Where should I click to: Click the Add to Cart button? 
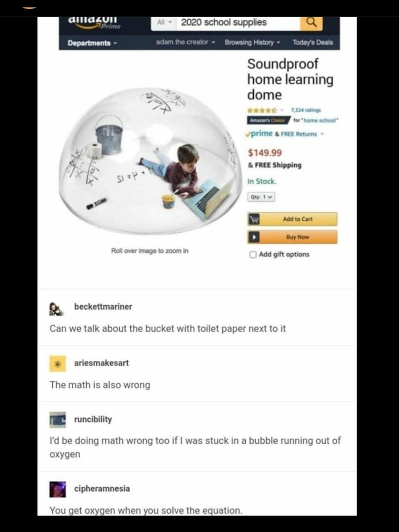coord(293,219)
